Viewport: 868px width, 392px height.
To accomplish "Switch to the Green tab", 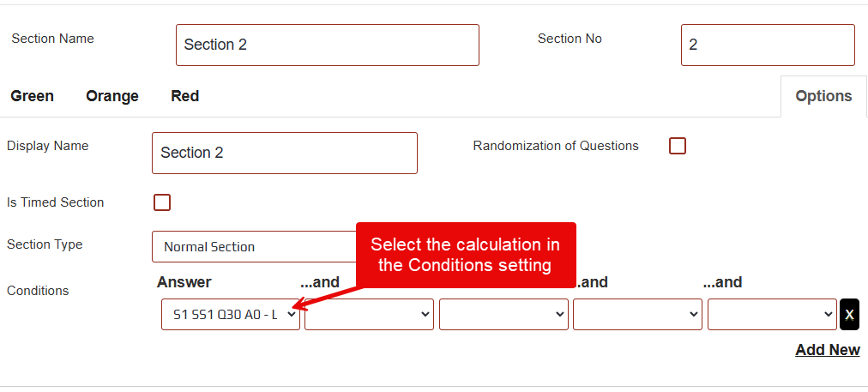I will [x=33, y=96].
